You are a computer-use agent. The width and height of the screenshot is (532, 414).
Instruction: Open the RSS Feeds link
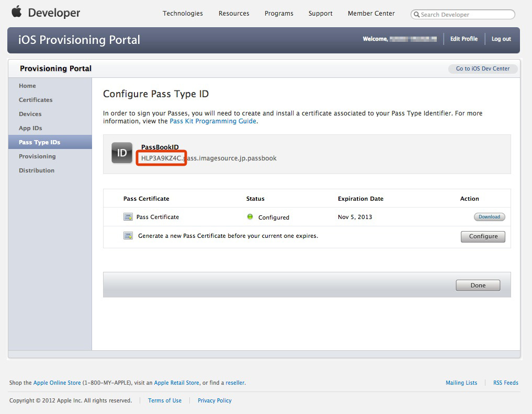coord(506,383)
